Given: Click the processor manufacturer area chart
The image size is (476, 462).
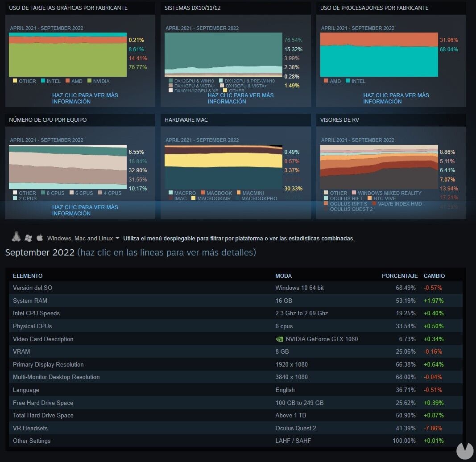Looking at the screenshot, I should tap(379, 55).
